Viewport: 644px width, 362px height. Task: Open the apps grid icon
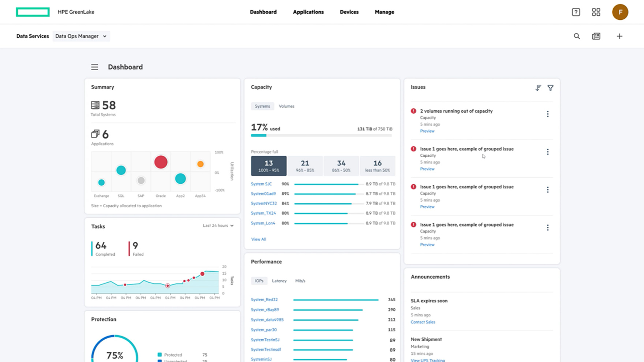tap(596, 12)
